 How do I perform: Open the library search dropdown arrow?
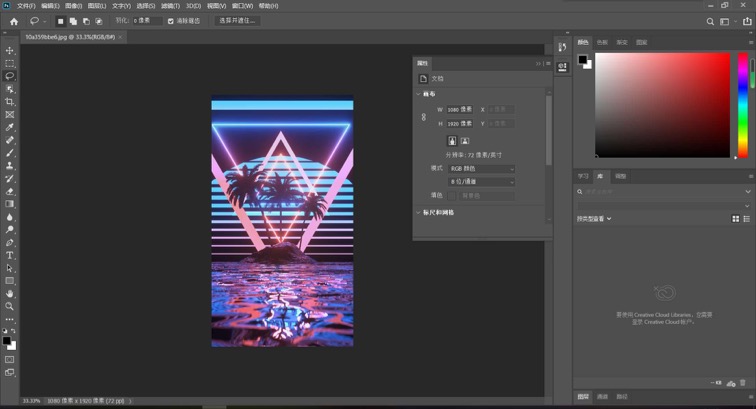tap(748, 191)
